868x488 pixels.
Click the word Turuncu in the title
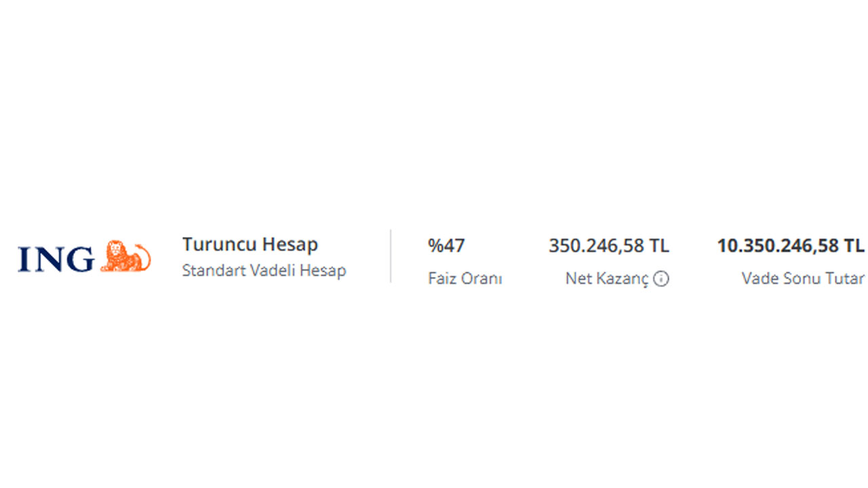tap(220, 245)
